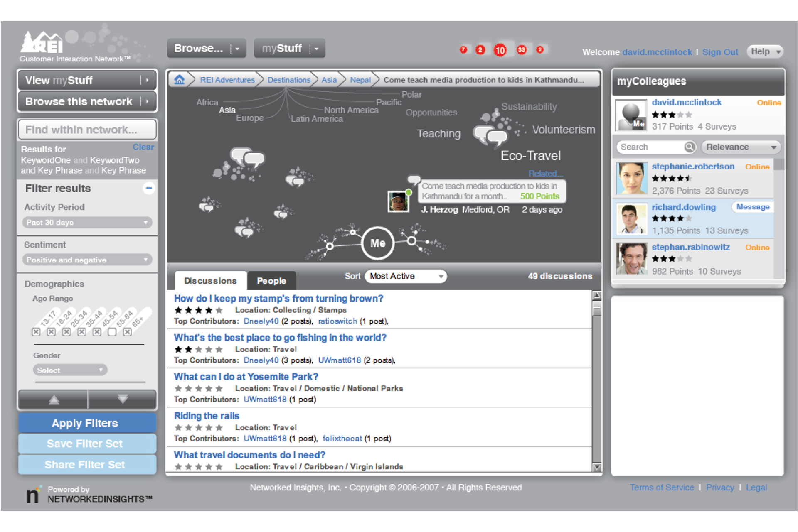Click the myColleagues list scrollbar thumb
The height and width of the screenshot is (532, 798).
(x=779, y=164)
